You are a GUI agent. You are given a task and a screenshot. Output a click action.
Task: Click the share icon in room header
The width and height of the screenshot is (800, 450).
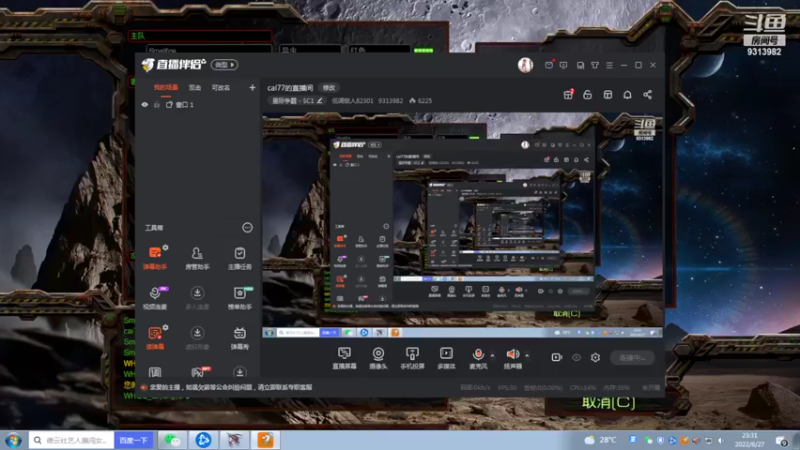647,95
